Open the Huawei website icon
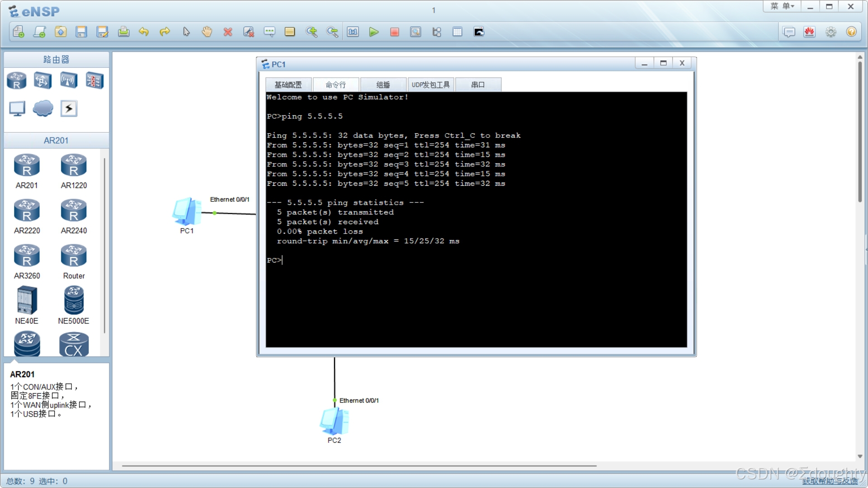Image resolution: width=868 pixels, height=488 pixels. click(x=810, y=32)
